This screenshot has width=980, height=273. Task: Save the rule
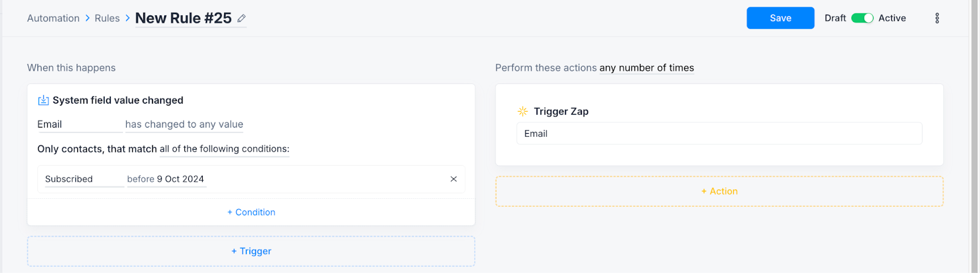(x=780, y=18)
